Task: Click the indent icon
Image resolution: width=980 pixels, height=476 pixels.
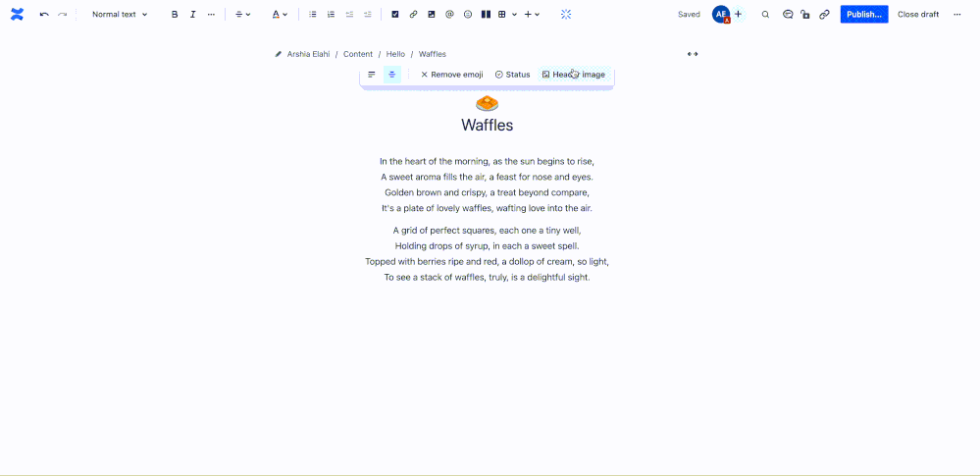Action: pyautogui.click(x=368, y=15)
